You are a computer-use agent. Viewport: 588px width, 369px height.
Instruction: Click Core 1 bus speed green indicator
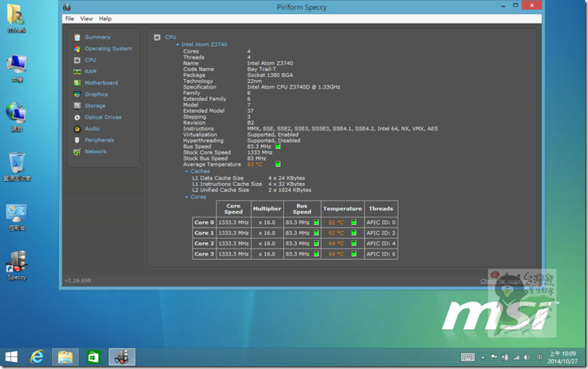point(316,233)
